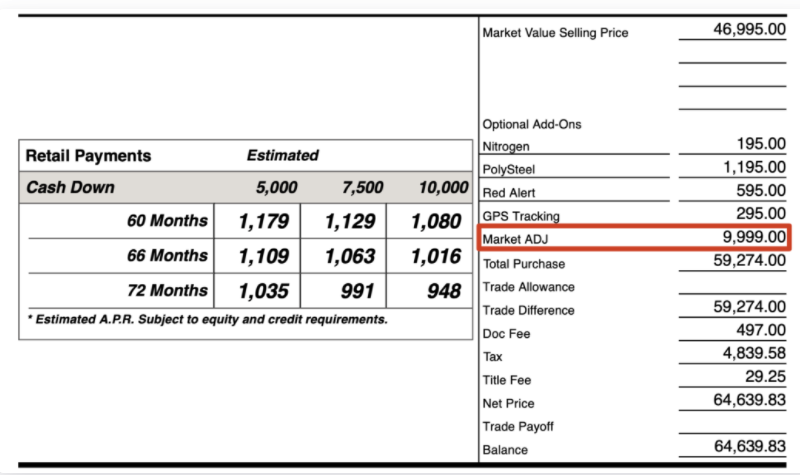Select the 72 Months row label
Screen dimensions: 800x475
tap(167, 290)
